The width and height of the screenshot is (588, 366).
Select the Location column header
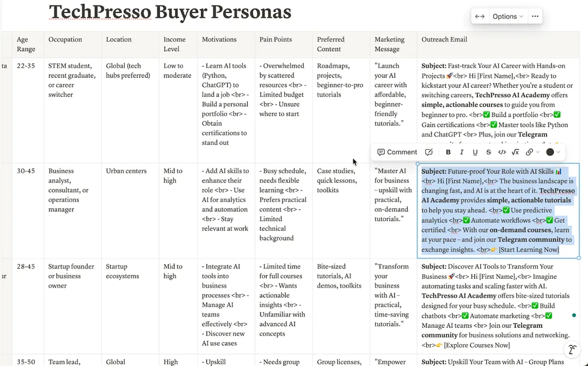(x=130, y=44)
